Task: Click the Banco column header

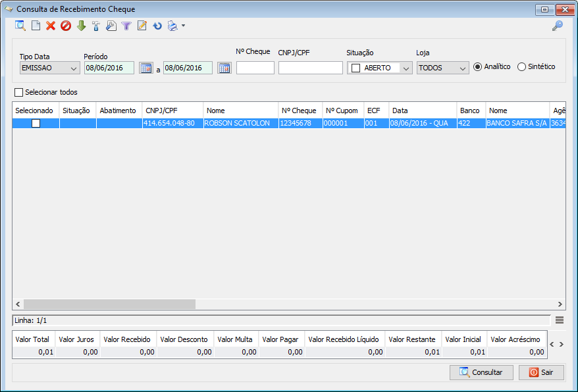Action: tap(471, 110)
